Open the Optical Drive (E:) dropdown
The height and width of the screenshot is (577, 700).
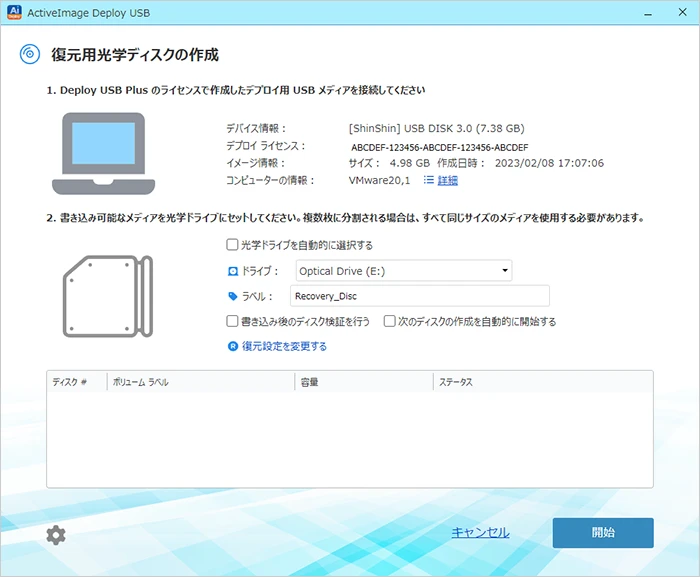tap(404, 271)
